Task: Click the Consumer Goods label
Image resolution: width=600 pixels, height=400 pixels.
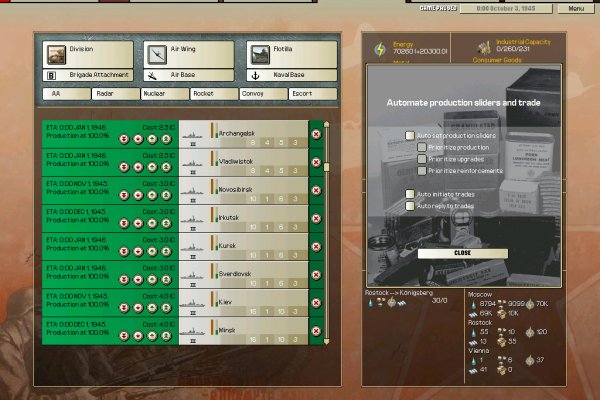Action: pos(497,60)
